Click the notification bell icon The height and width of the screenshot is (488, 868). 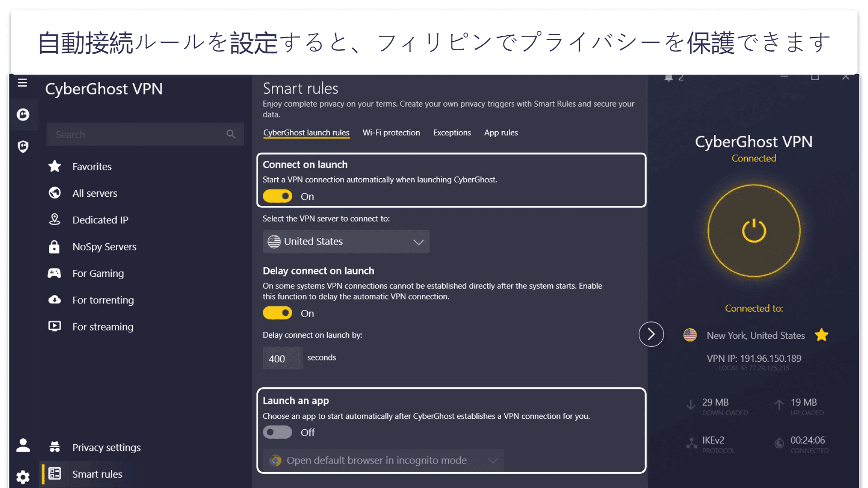click(x=669, y=78)
